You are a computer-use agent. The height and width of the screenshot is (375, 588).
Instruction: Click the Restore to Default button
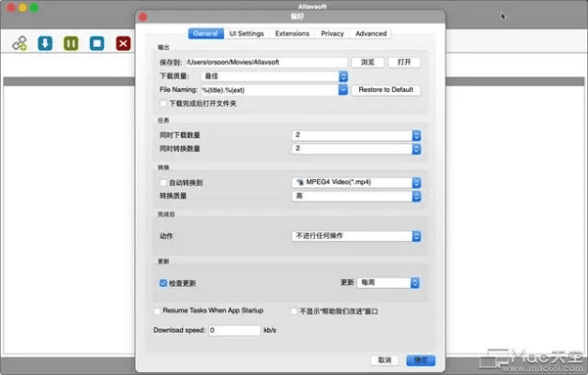point(386,90)
